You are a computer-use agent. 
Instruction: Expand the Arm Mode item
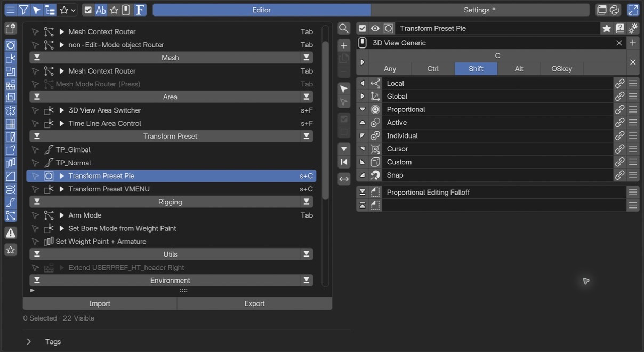pos(62,215)
